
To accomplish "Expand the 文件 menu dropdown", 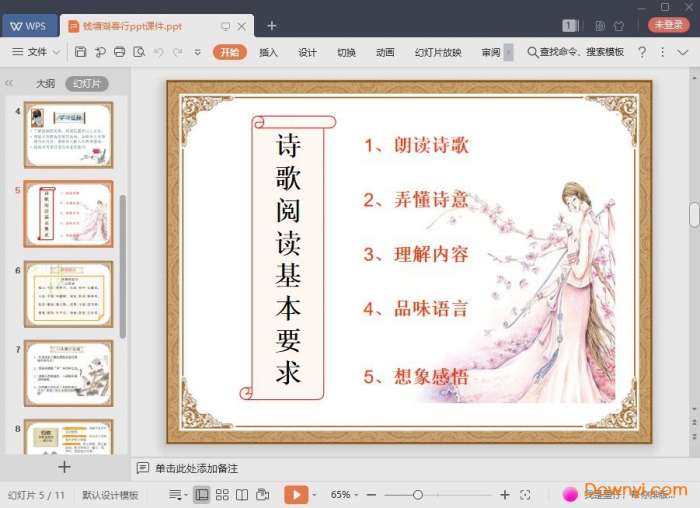I will tap(36, 52).
